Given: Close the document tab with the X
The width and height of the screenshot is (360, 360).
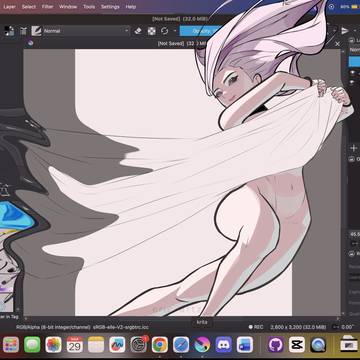Looking at the screenshot, I should (x=337, y=44).
